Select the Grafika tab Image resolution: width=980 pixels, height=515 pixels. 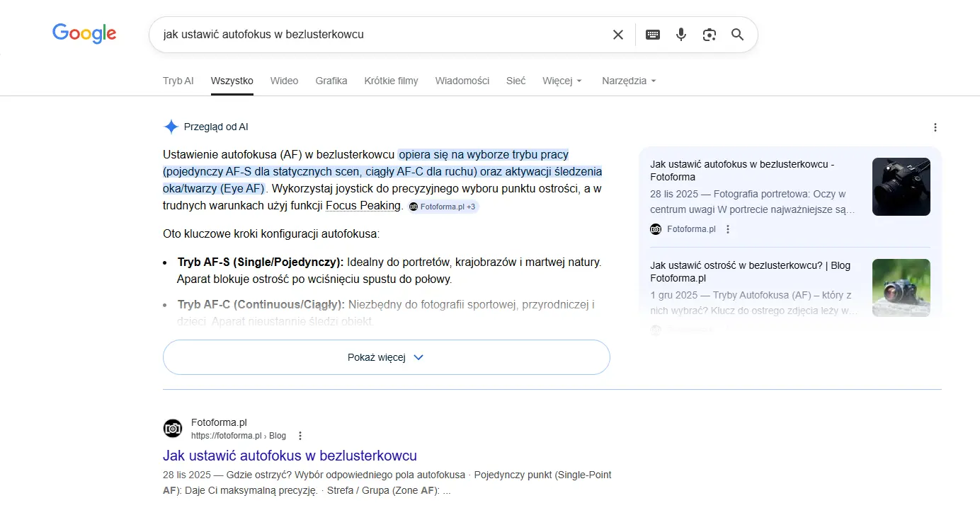pos(331,81)
